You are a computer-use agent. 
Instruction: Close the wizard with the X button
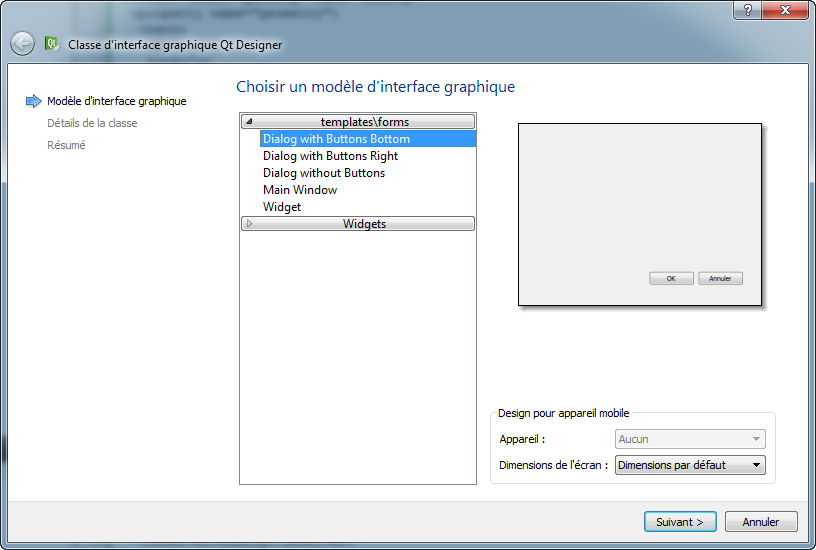tap(783, 10)
